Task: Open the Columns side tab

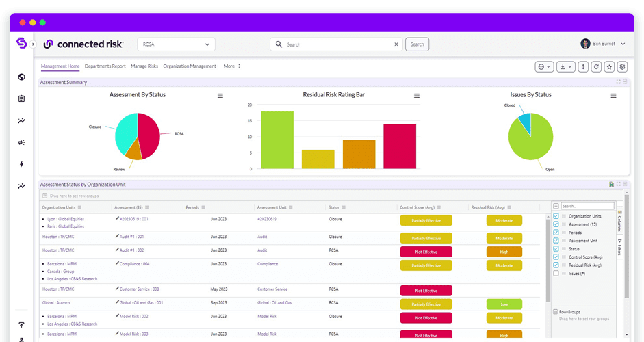Action: click(620, 221)
